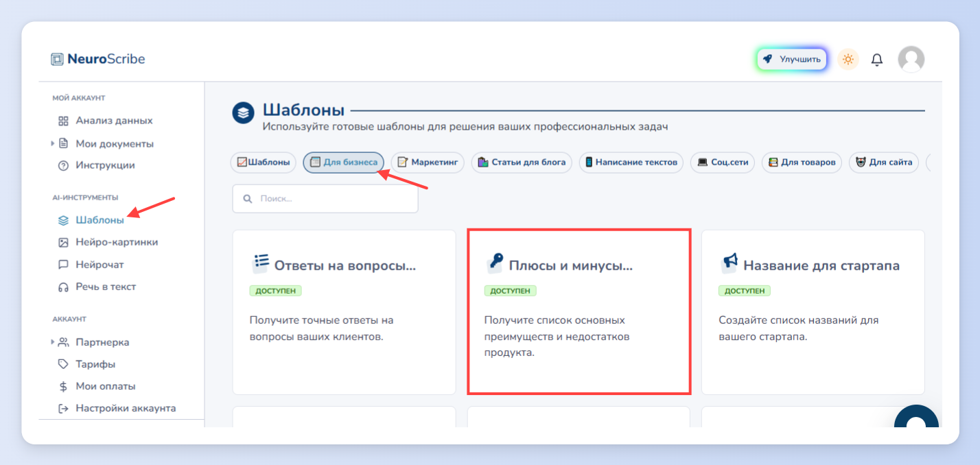The height and width of the screenshot is (465, 980).
Task: Open the Название для стартапа template card
Action: [813, 312]
